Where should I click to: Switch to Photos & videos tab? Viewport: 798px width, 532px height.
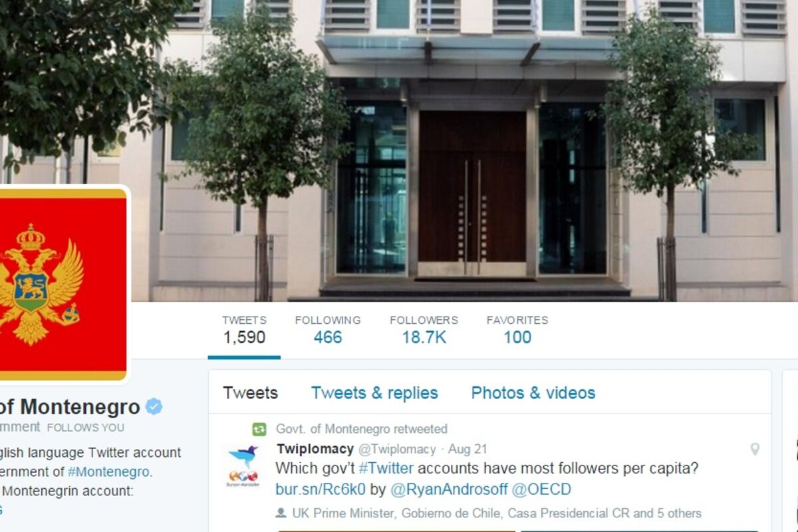[533, 393]
